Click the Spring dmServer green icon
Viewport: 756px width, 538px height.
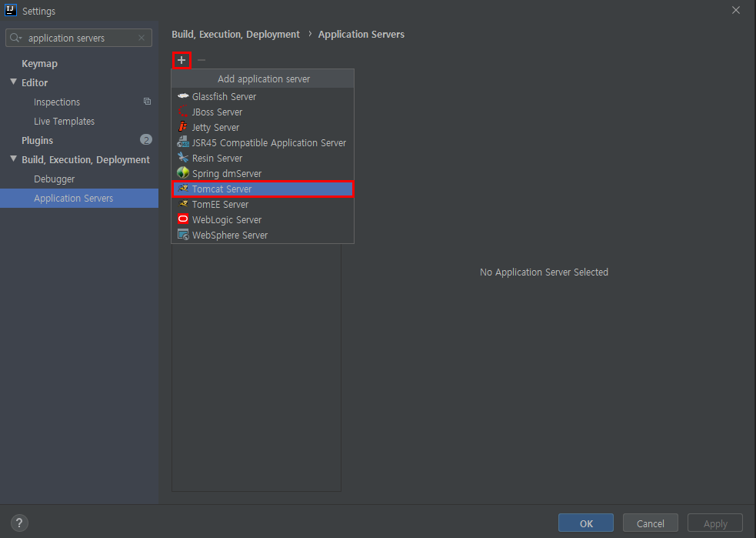tap(183, 172)
